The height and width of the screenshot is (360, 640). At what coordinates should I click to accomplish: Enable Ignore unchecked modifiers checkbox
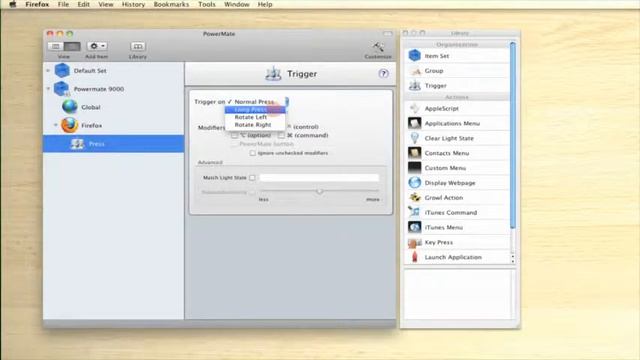pyautogui.click(x=253, y=153)
